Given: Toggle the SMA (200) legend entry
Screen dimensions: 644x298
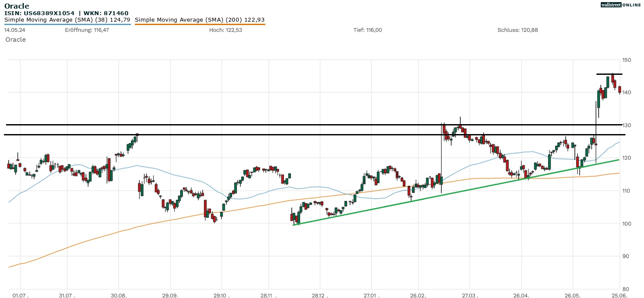Looking at the screenshot, I should 200,19.
